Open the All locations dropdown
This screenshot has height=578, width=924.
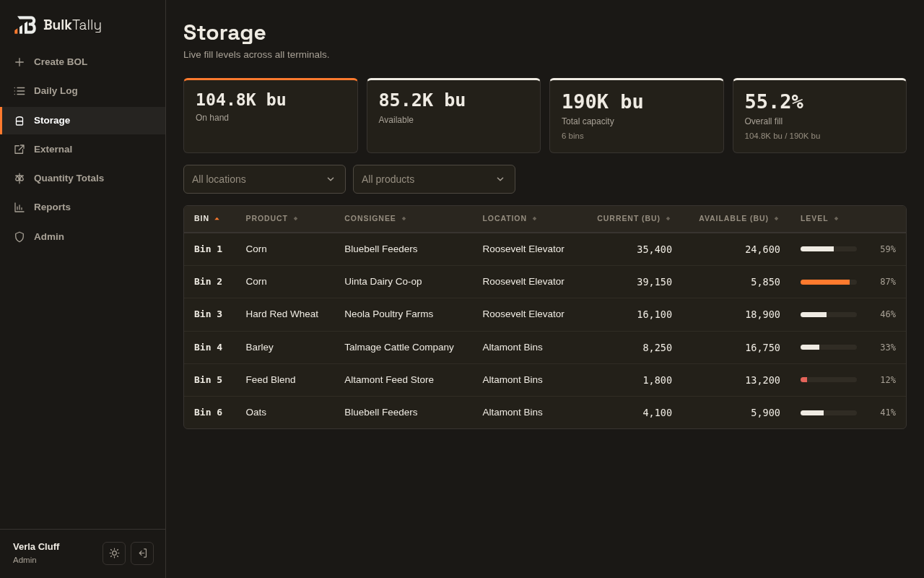point(264,179)
